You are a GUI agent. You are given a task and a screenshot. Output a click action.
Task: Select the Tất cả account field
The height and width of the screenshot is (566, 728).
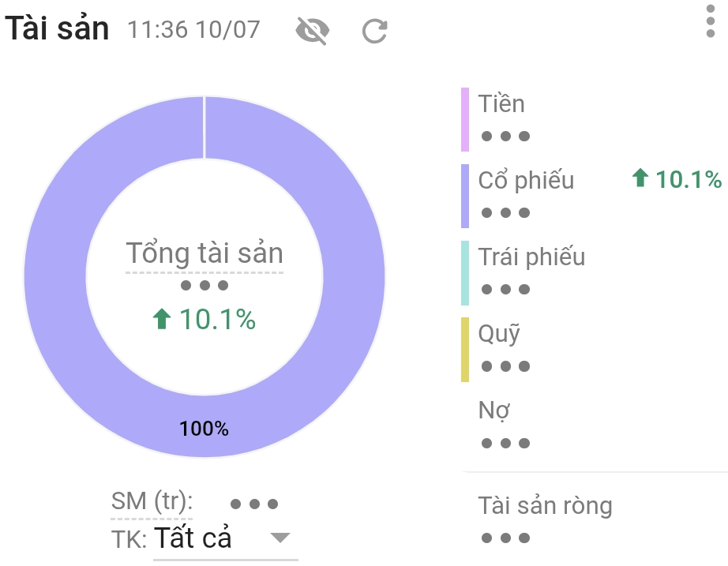226,539
